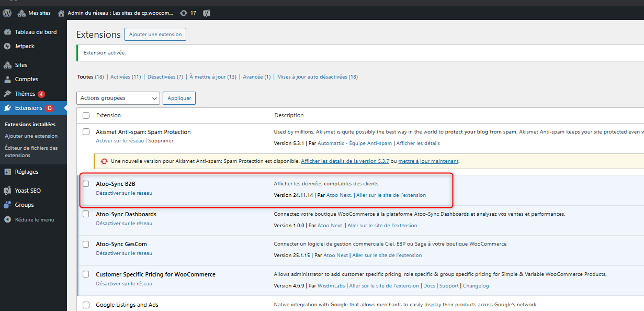This screenshot has width=644, height=311.
Task: Click the Appliquer button
Action: (179, 98)
